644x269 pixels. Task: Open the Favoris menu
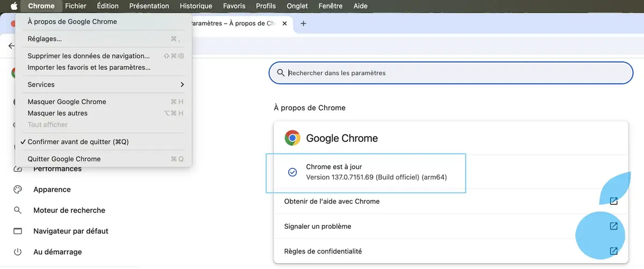coord(234,6)
